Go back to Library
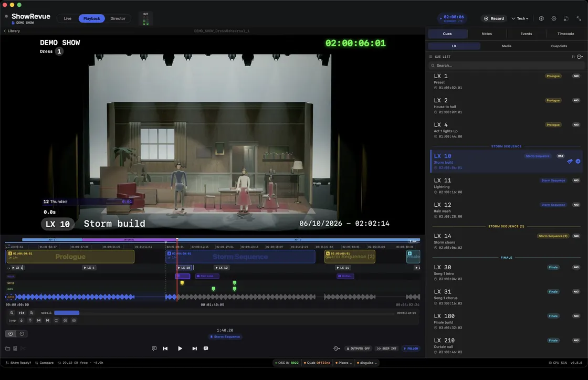Viewport: 588px width, 380px height. [x=12, y=31]
